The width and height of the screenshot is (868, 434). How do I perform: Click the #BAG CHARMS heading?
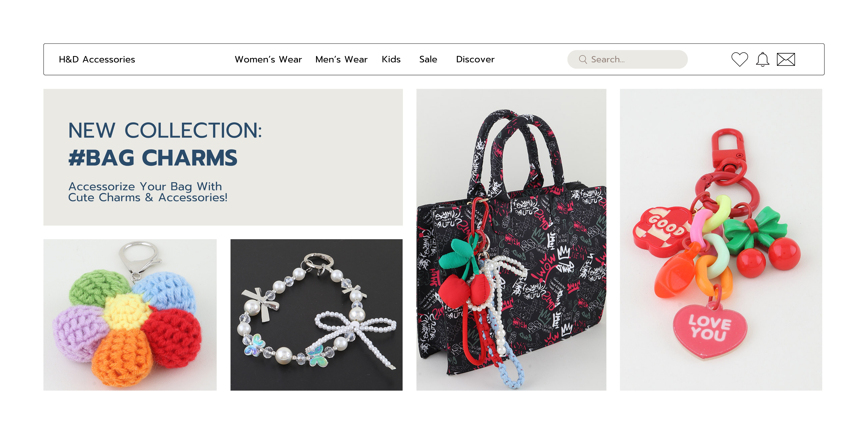[153, 158]
